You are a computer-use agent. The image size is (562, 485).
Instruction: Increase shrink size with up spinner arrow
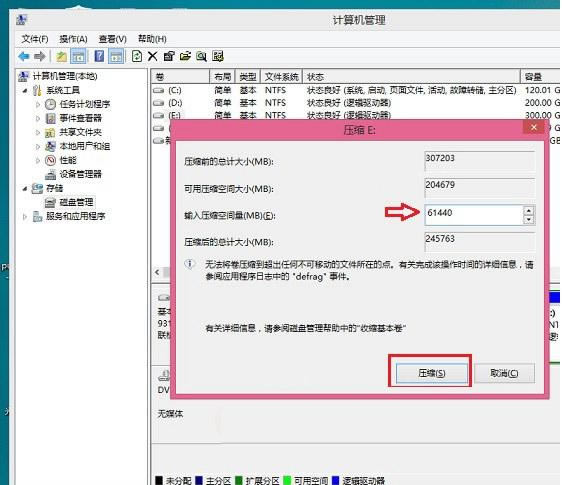[x=529, y=210]
